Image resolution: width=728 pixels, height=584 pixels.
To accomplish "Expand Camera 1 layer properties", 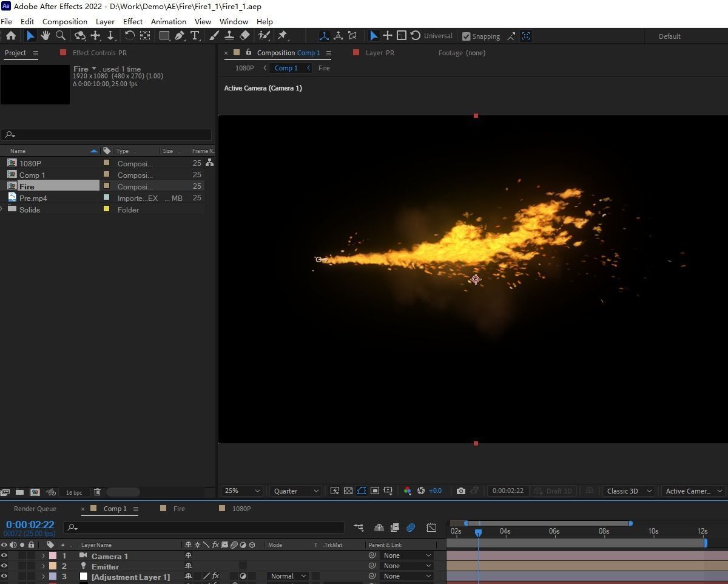I will (x=43, y=556).
